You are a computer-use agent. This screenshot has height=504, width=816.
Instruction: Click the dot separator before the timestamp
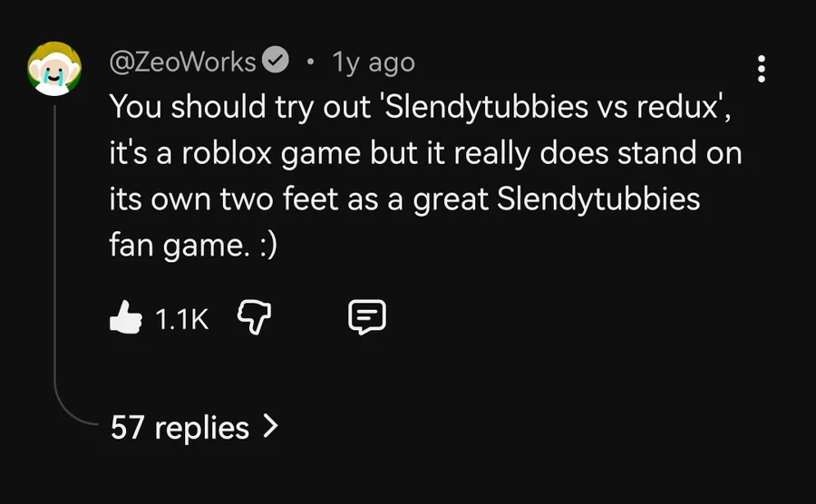pos(311,63)
